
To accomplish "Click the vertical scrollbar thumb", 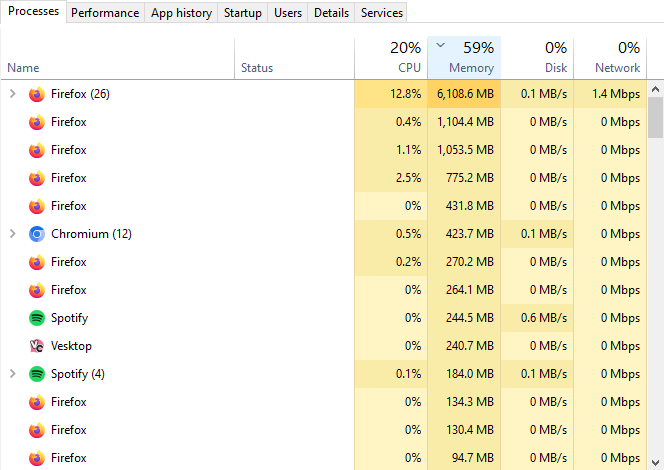I will pyautogui.click(x=655, y=118).
